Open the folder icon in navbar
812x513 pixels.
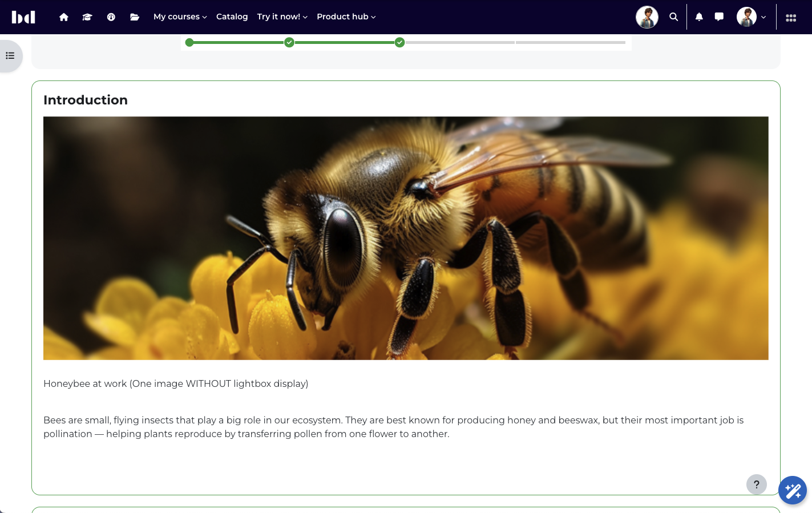[x=135, y=17]
